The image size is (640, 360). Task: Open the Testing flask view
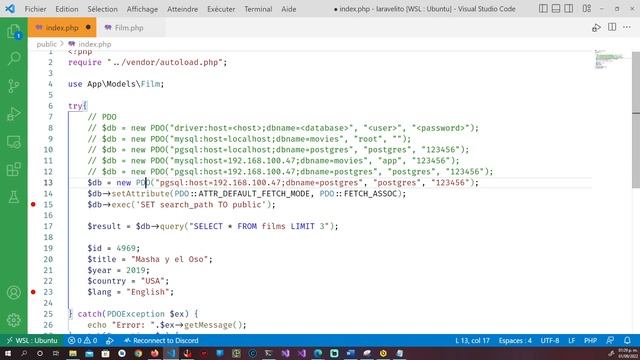[x=14, y=197]
